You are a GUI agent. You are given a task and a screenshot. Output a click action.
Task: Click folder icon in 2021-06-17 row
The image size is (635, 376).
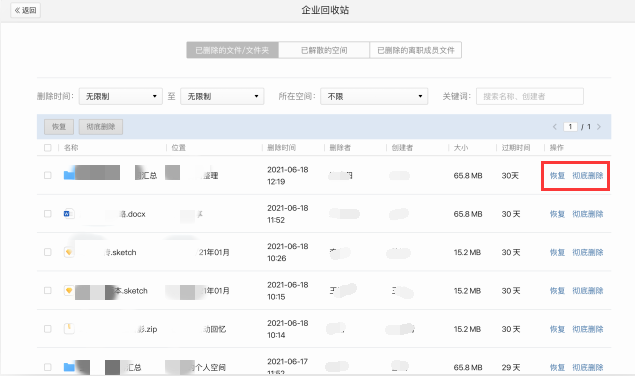point(69,367)
